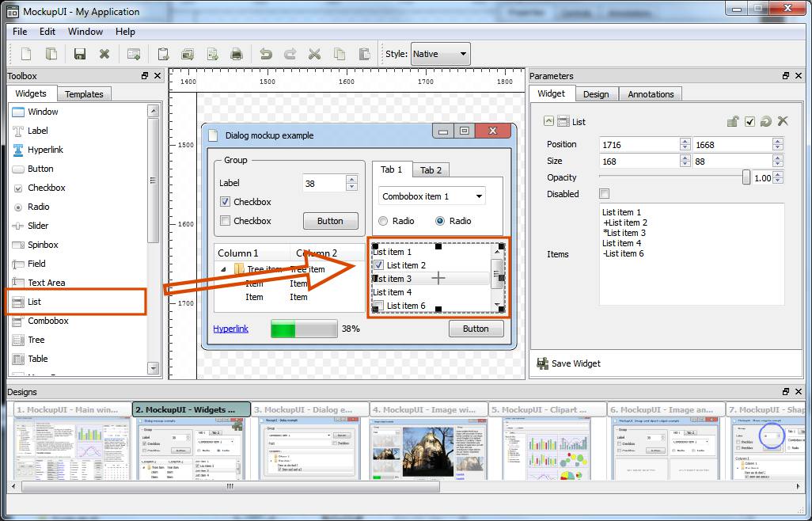Toggle the List item 2 checkbox
Screen dimensions: 812x521
coord(378,265)
